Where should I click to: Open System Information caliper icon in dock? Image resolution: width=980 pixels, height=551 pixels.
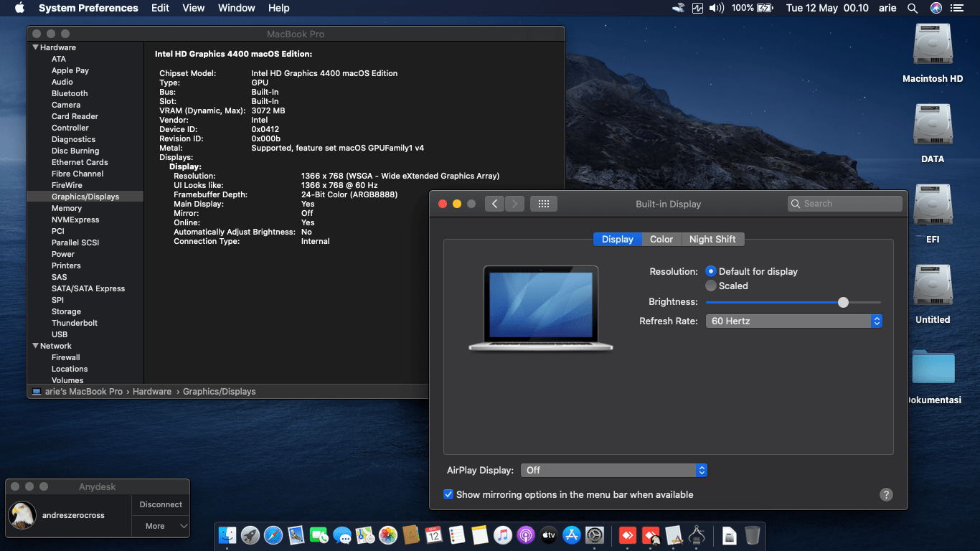click(696, 535)
